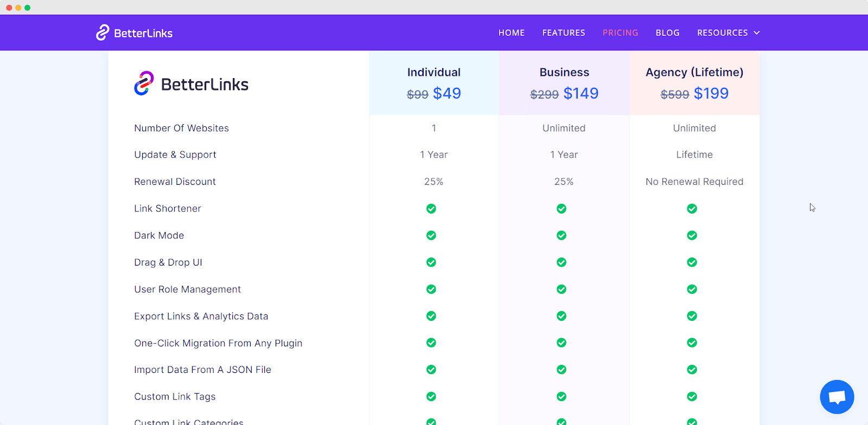This screenshot has height=425, width=868.
Task: Click Lifetime support value in Agency column
Action: (x=694, y=155)
